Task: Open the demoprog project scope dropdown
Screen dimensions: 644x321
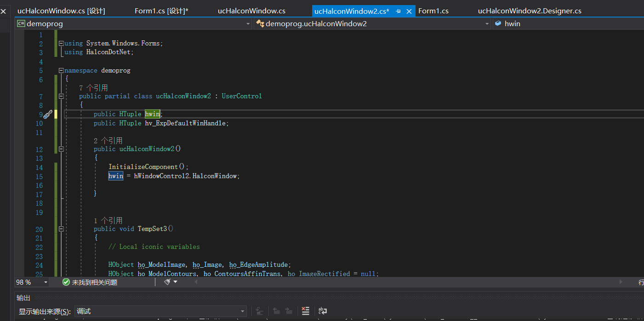Action: click(x=248, y=23)
